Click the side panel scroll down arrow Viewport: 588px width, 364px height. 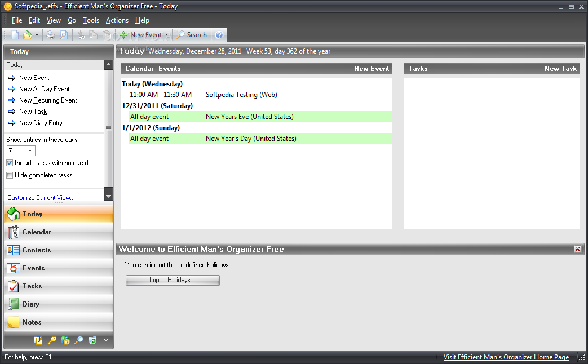[x=108, y=196]
